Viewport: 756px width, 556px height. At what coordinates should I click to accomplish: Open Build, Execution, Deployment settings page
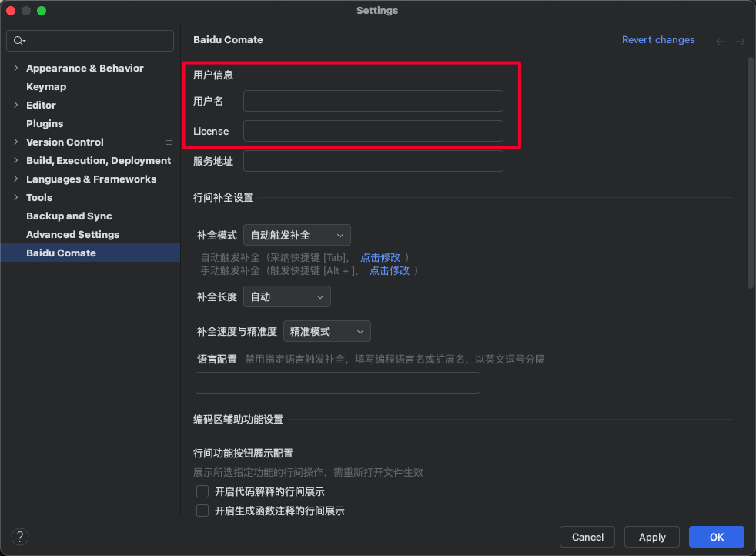coord(99,161)
